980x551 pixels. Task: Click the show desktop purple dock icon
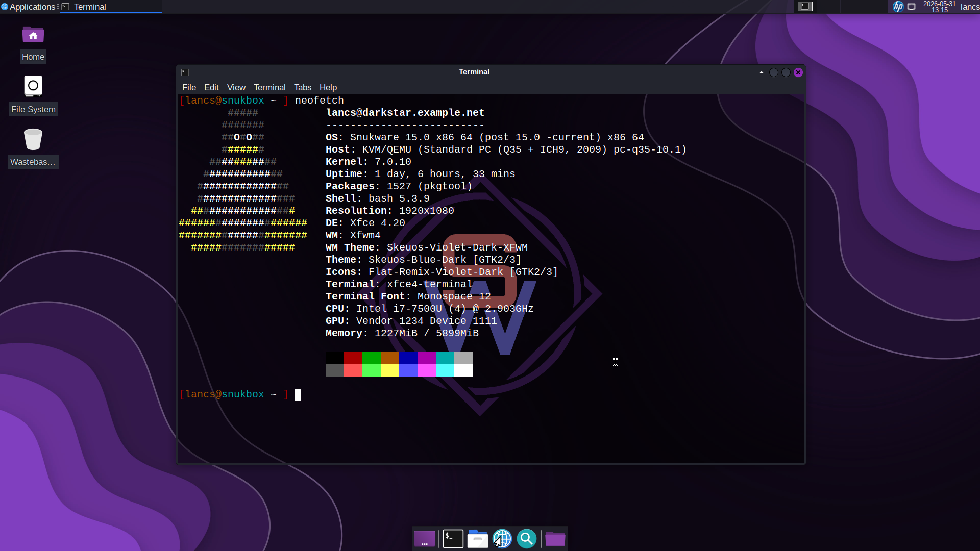[425, 539]
